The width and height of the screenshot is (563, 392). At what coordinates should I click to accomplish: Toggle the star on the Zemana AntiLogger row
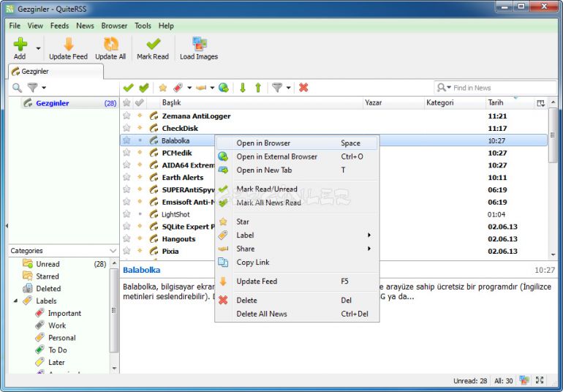pyautogui.click(x=126, y=116)
